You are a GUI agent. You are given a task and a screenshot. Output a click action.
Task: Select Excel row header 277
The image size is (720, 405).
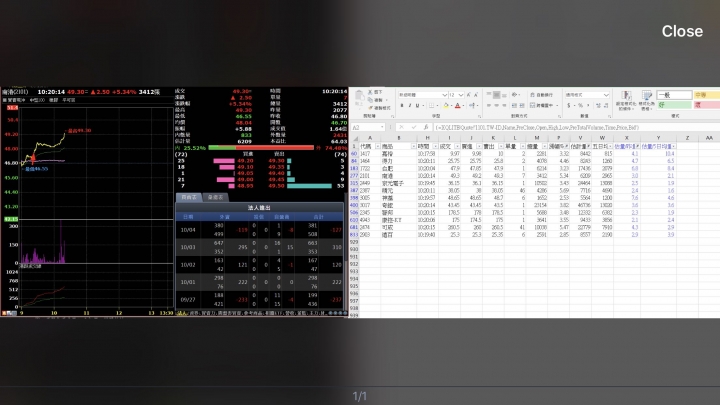[x=354, y=176]
